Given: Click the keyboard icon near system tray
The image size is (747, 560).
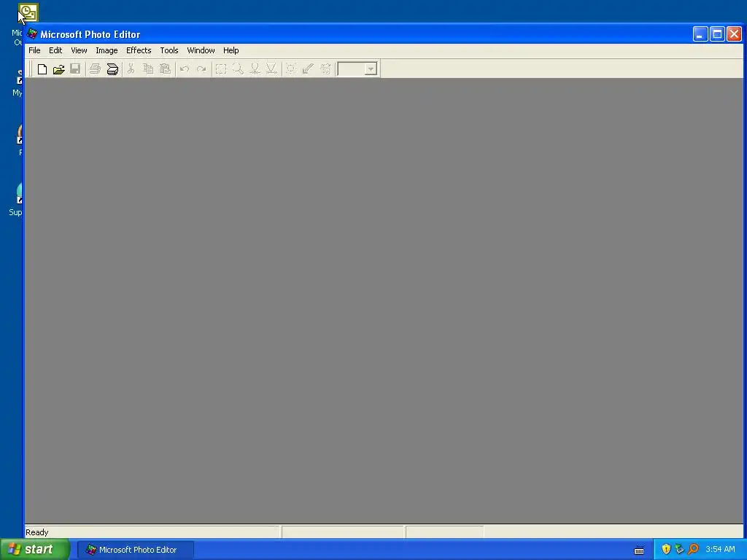Looking at the screenshot, I should point(639,551).
